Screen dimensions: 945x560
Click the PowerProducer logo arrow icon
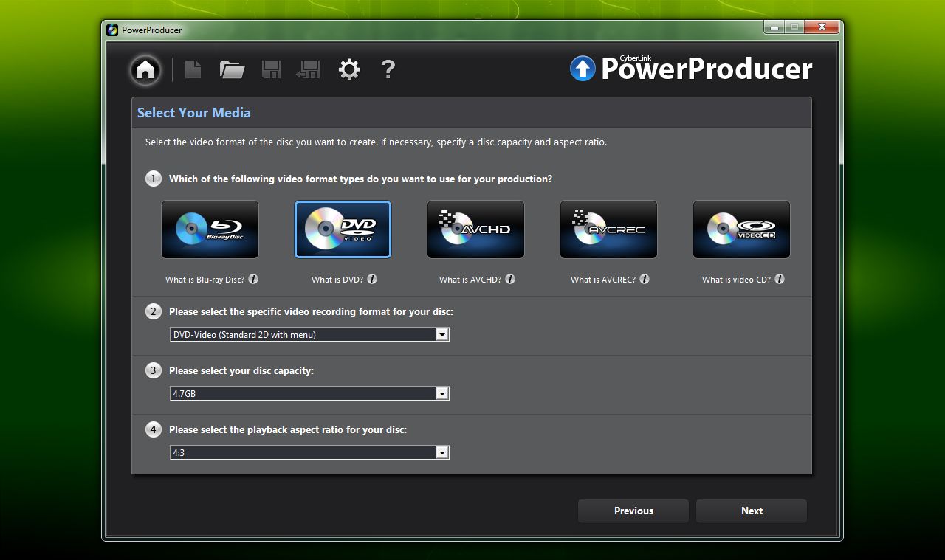[x=583, y=69]
